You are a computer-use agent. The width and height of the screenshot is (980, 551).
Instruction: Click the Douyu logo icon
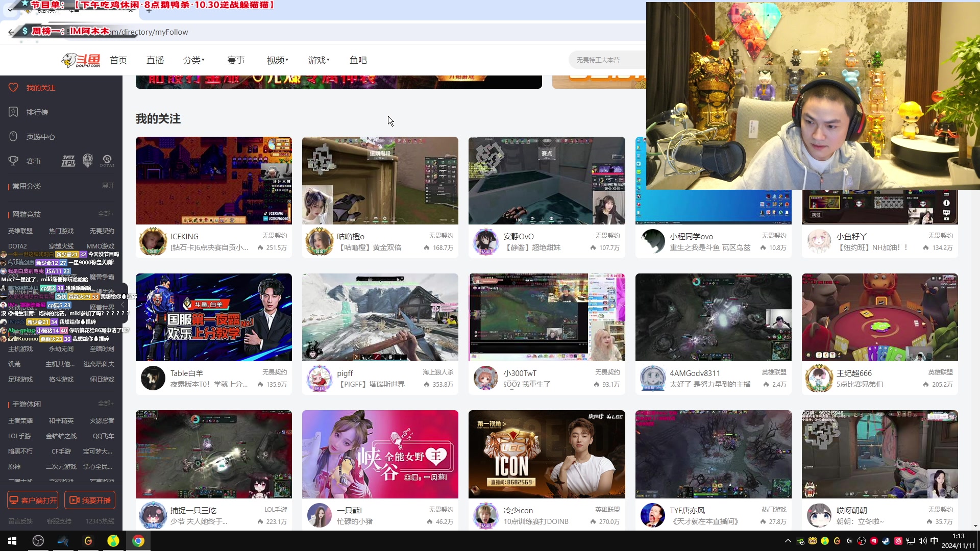(x=81, y=60)
